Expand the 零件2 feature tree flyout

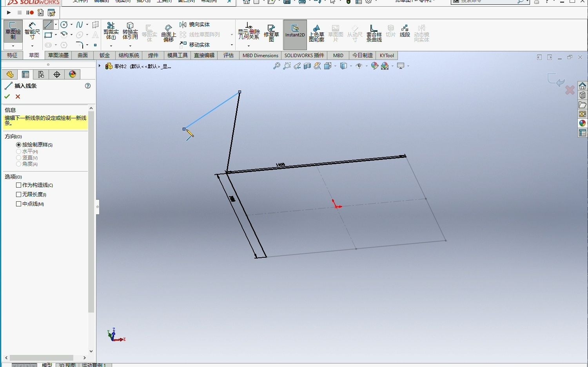(x=100, y=66)
